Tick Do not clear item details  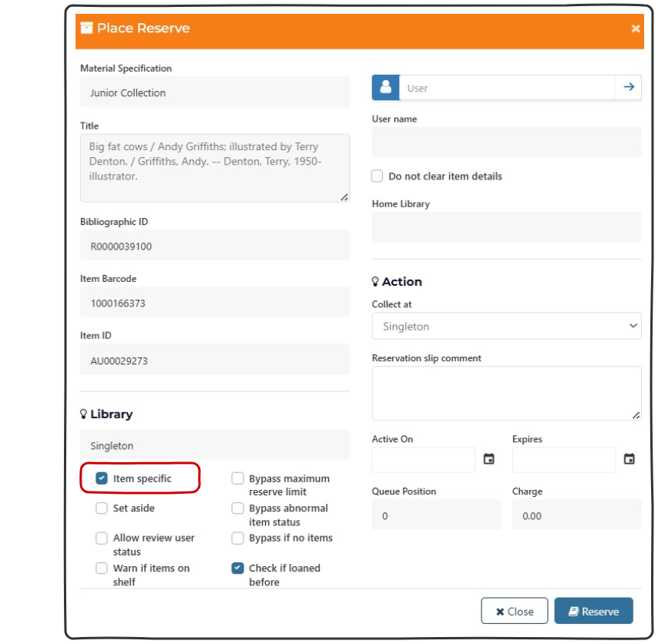pyautogui.click(x=378, y=176)
